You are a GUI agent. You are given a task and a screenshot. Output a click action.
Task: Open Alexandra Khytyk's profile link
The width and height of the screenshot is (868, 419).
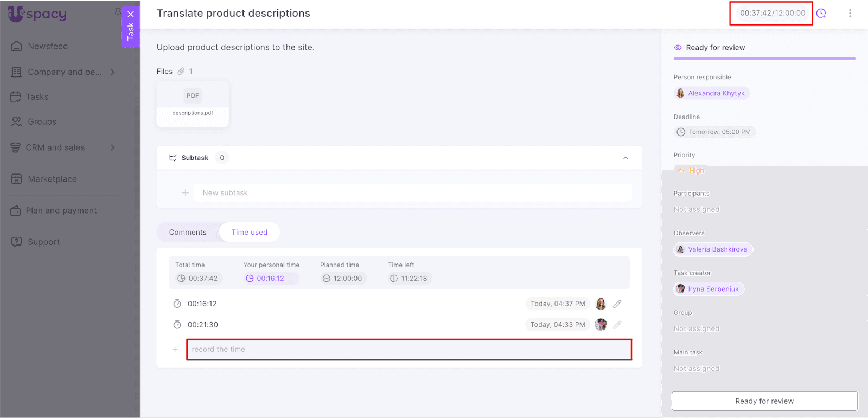pos(716,93)
